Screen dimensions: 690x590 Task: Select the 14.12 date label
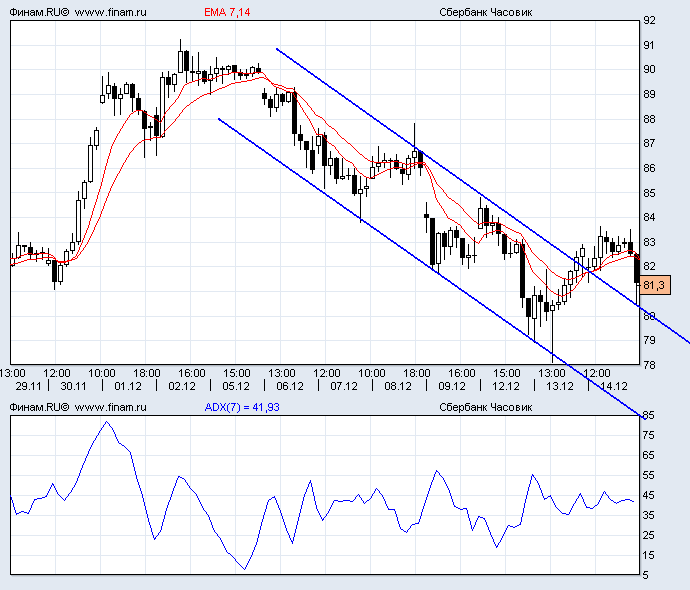pyautogui.click(x=614, y=386)
